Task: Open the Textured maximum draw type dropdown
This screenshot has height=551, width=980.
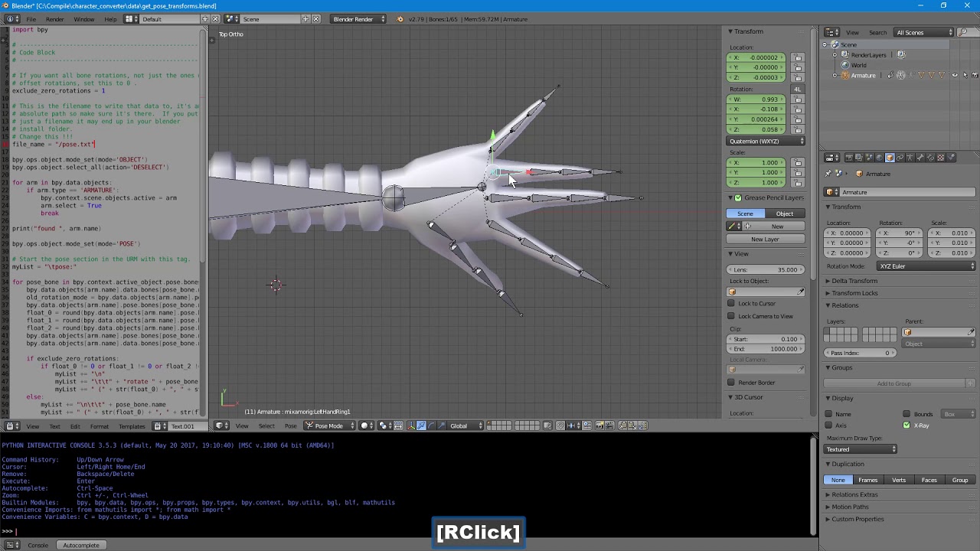Action: coord(861,449)
